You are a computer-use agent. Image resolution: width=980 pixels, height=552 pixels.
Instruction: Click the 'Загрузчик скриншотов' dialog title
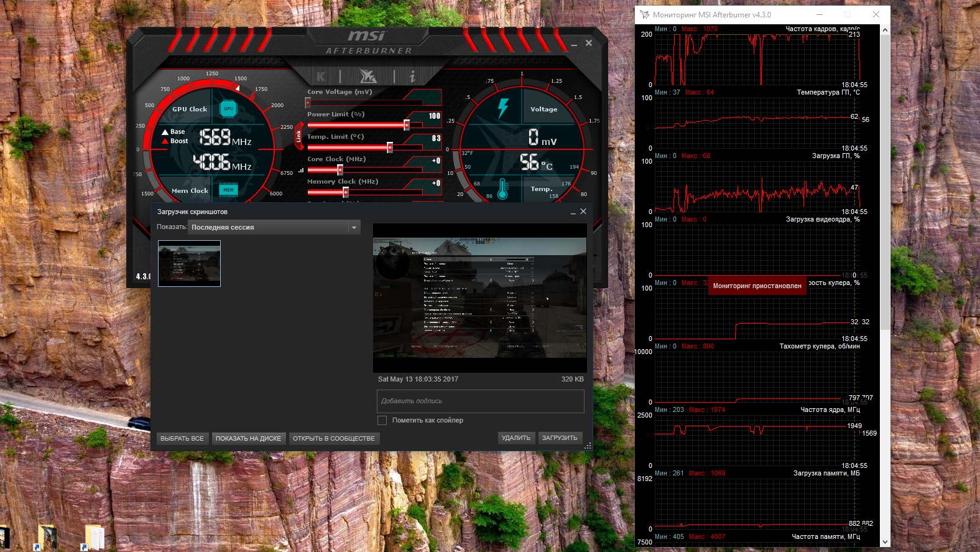click(192, 212)
